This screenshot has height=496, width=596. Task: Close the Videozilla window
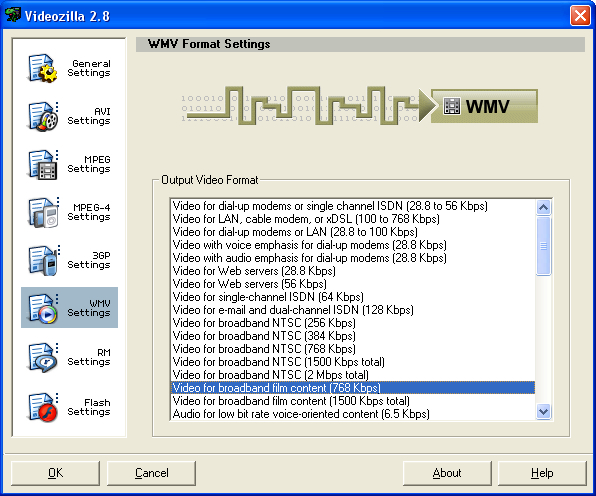point(580,16)
